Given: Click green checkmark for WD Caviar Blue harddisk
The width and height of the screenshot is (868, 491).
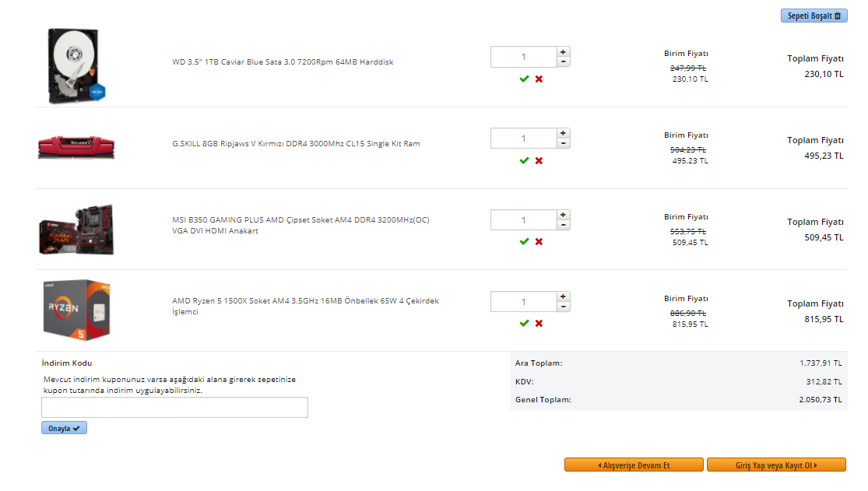Looking at the screenshot, I should (524, 79).
